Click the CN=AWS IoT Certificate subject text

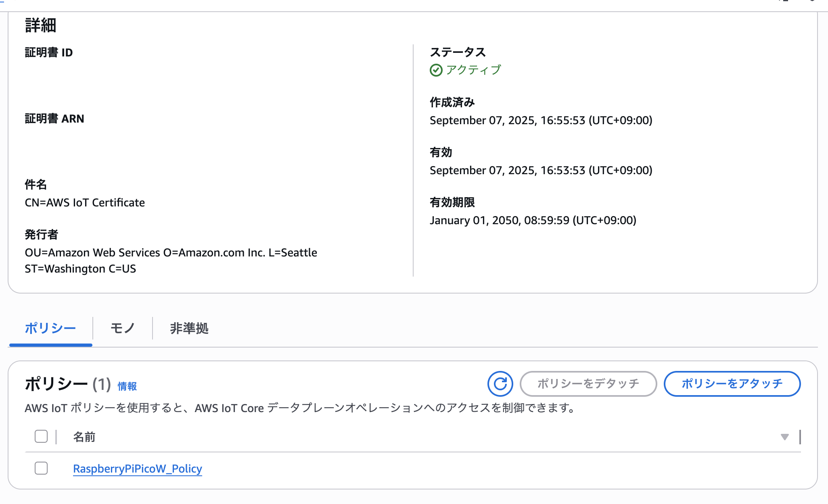pos(85,202)
